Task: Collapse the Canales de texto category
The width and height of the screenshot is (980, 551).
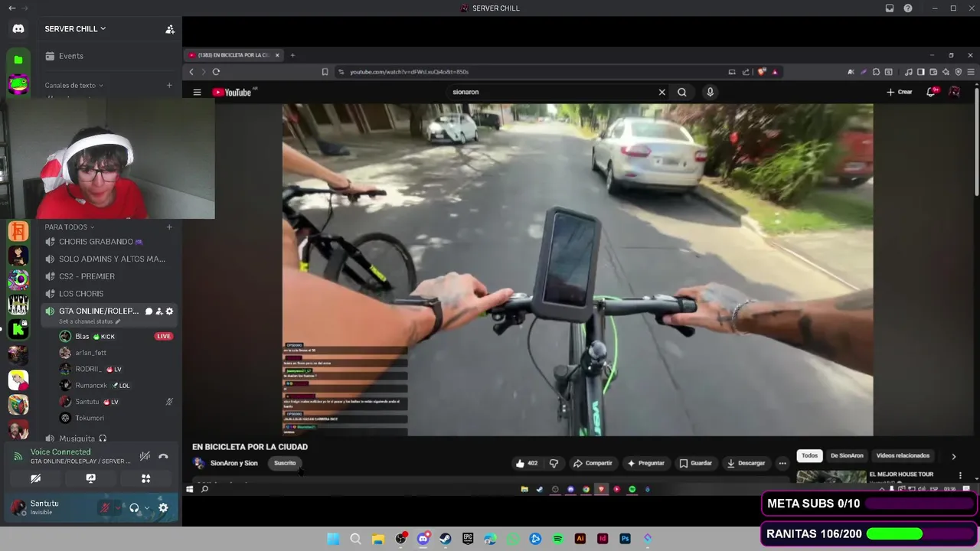Action: point(73,86)
